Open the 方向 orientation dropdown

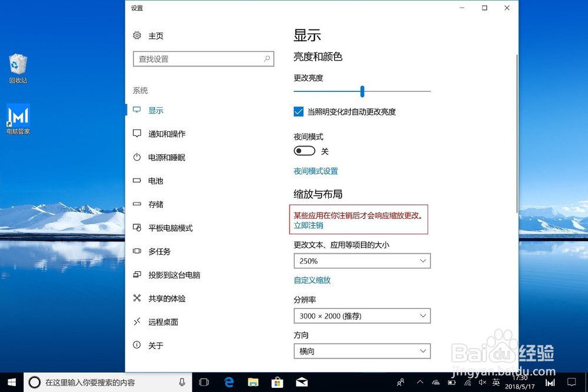coord(362,351)
